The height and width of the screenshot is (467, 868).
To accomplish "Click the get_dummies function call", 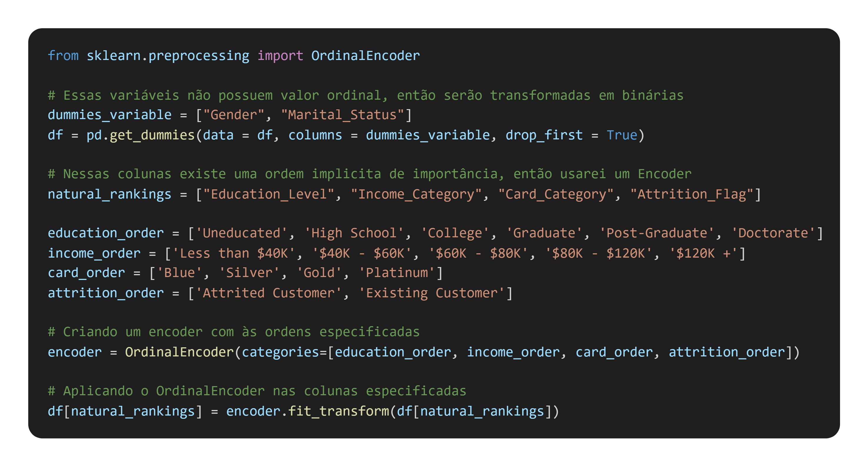I will [x=152, y=135].
